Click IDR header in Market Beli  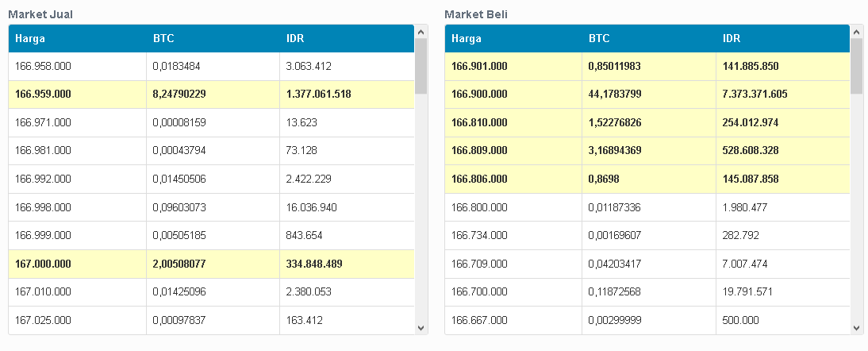click(x=732, y=38)
